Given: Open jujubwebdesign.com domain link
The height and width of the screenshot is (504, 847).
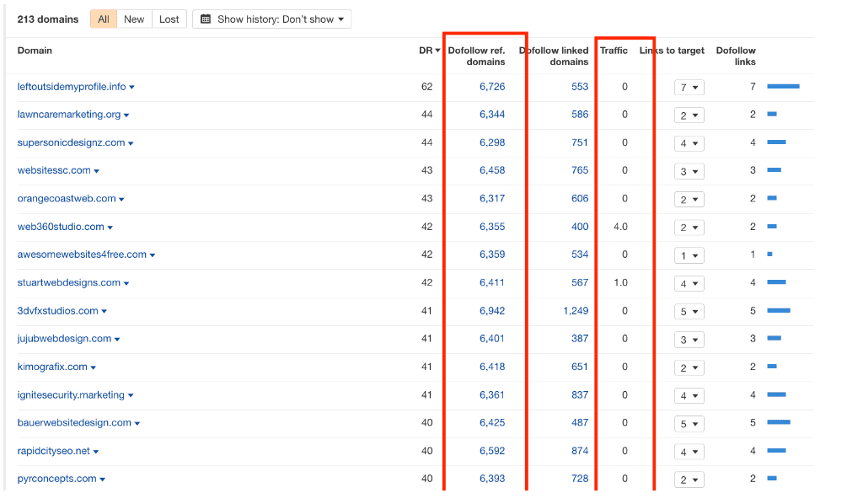Looking at the screenshot, I should pyautogui.click(x=64, y=339).
